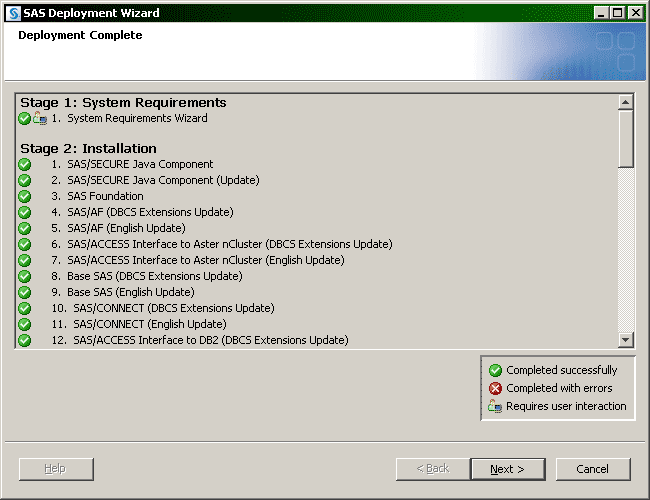This screenshot has height=500, width=650.
Task: Click 'Stage 1: System Requirements' heading
Action: (123, 102)
